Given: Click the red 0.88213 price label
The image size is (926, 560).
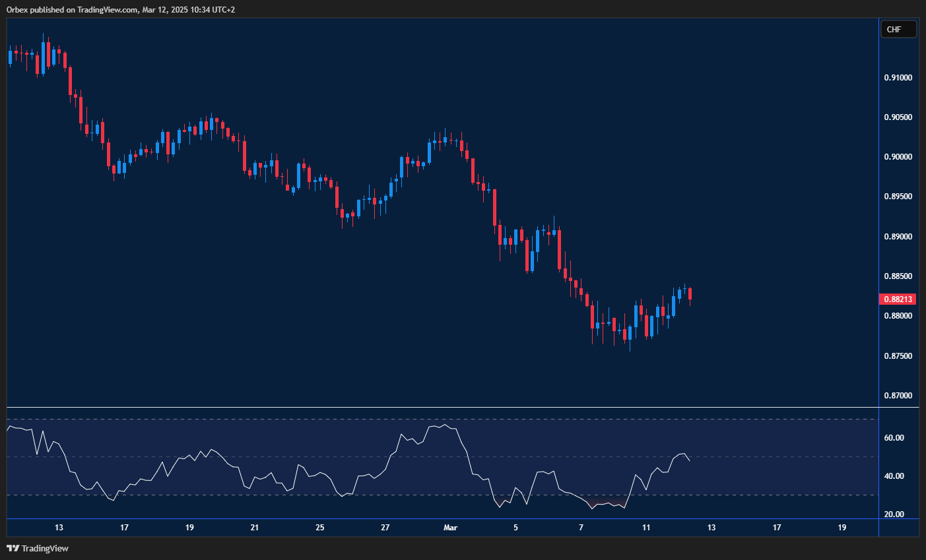Looking at the screenshot, I should pos(898,299).
